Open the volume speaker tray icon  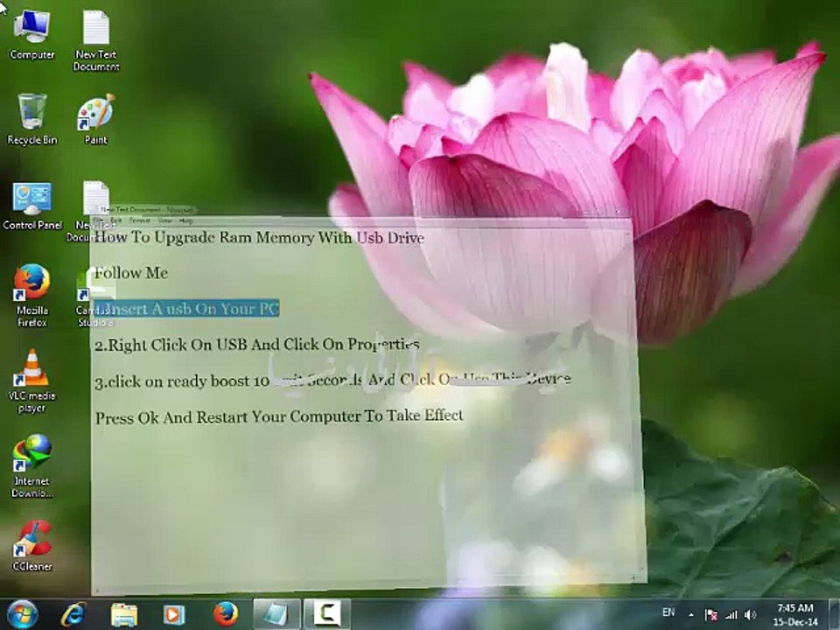point(750,615)
